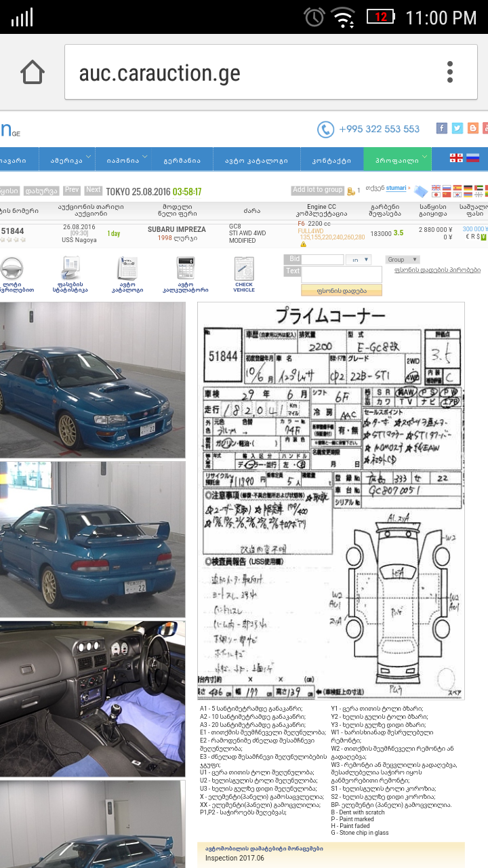Screen dimensions: 488x868
Task: Open the bid currency dropdown
Action: point(358,260)
